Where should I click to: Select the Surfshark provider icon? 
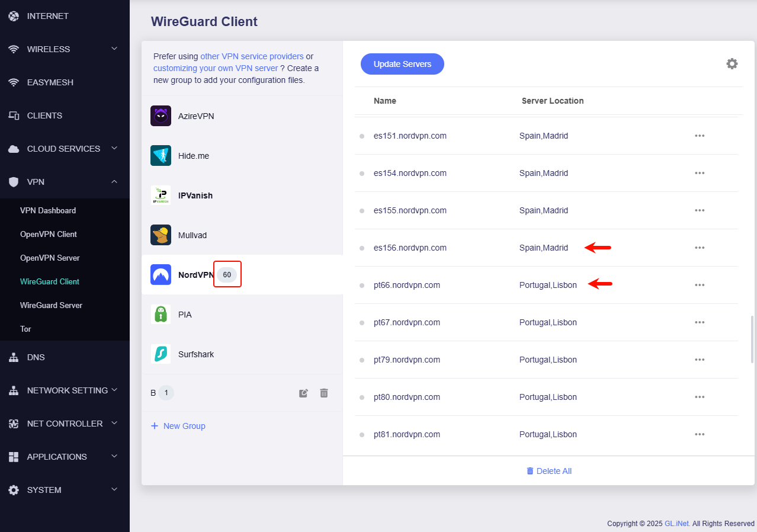click(161, 354)
